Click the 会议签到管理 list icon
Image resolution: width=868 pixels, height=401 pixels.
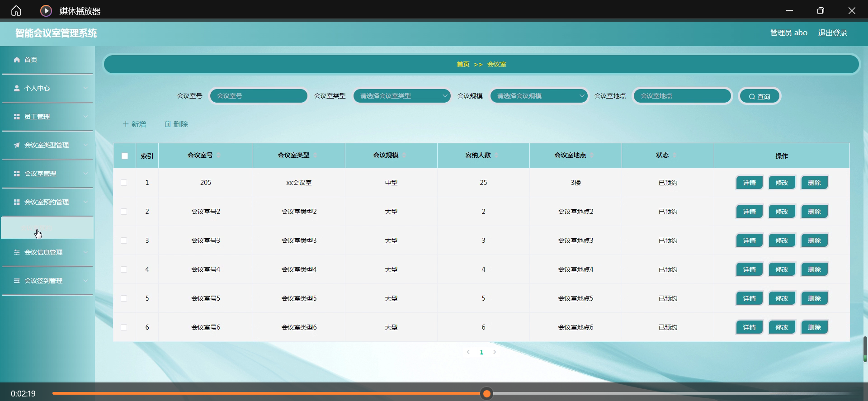click(17, 281)
